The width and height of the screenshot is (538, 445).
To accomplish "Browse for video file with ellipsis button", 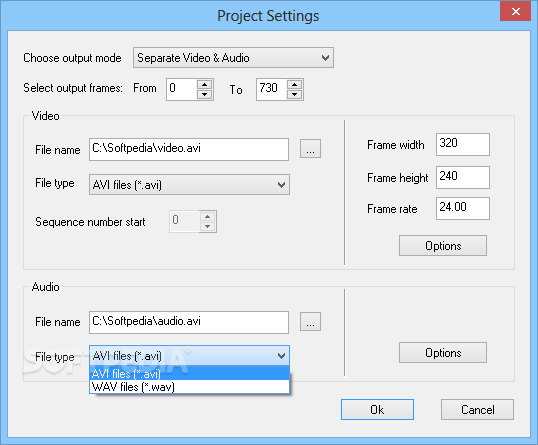I will 310,149.
